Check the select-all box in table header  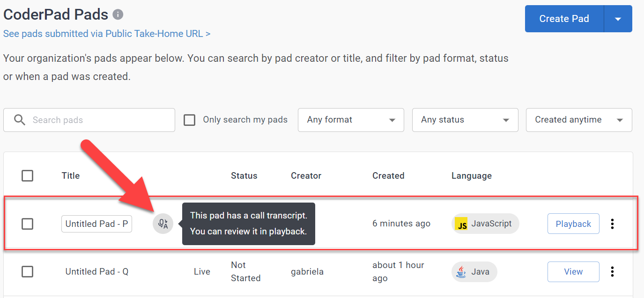[x=28, y=176]
